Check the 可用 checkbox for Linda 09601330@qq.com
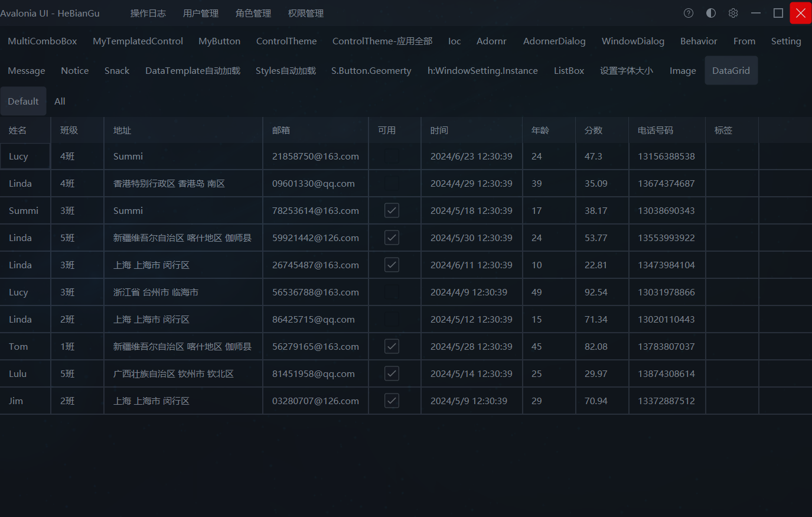Viewport: 812px width, 517px height. [392, 183]
